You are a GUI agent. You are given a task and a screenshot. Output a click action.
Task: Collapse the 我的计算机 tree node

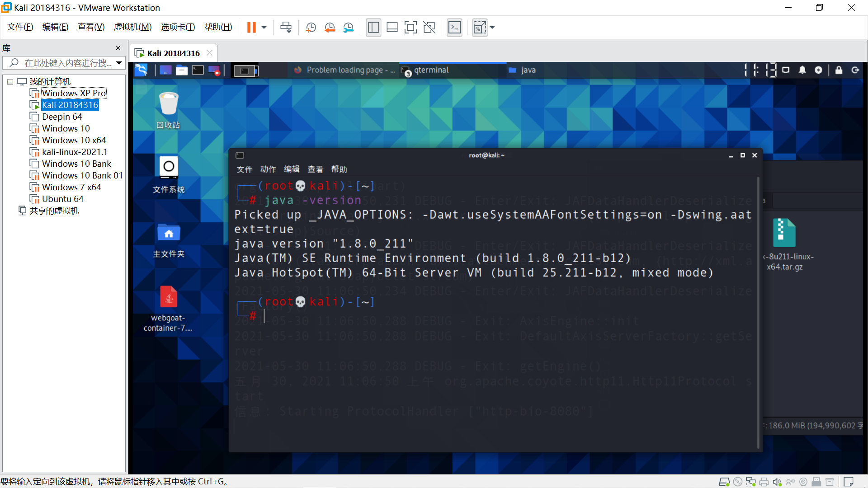click(x=10, y=82)
